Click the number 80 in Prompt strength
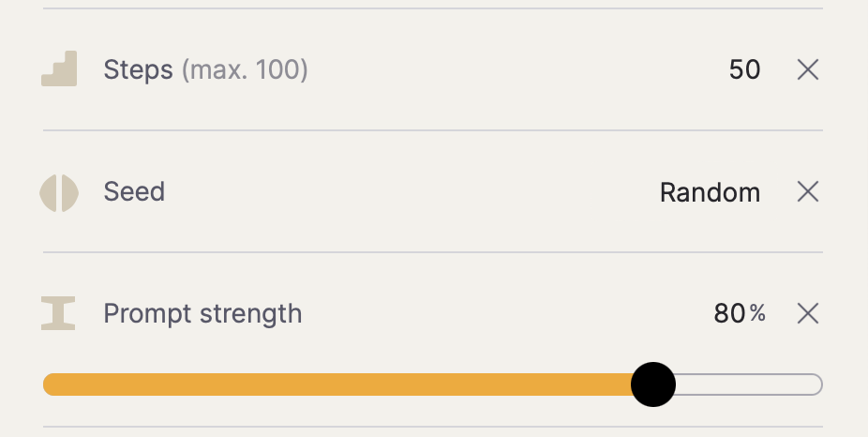Viewport: 868px width, 437px height. tap(729, 313)
